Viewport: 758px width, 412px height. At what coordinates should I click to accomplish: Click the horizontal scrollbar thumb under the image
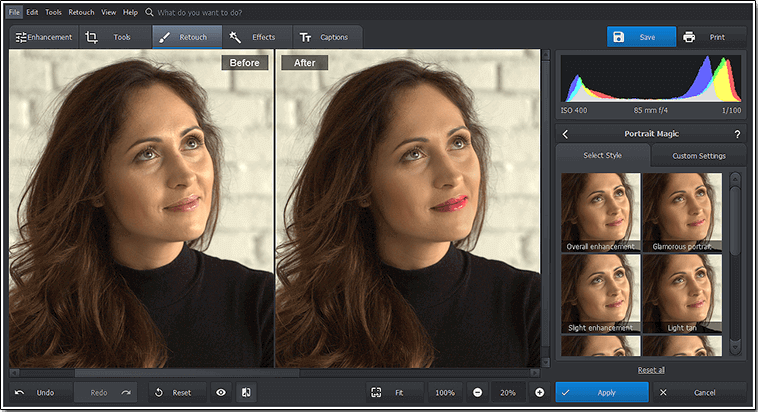coord(187,373)
